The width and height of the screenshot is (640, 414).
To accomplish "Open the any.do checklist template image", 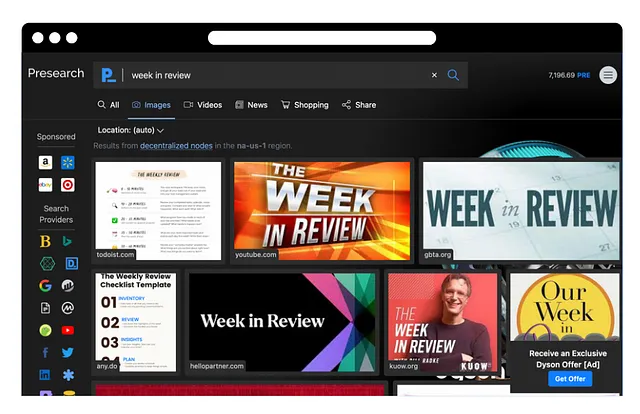I will [x=136, y=322].
